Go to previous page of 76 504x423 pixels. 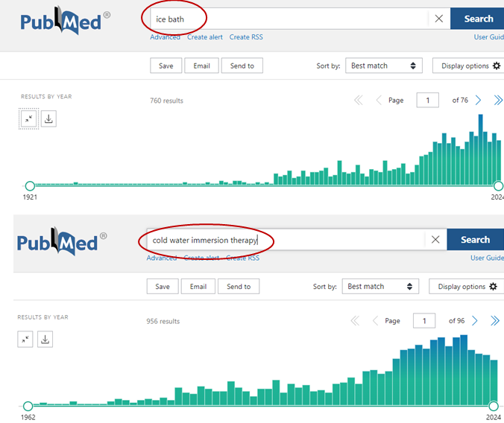click(x=379, y=101)
